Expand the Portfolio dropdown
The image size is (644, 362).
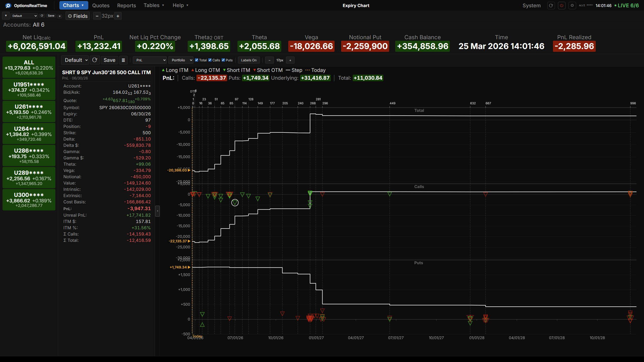click(x=181, y=60)
